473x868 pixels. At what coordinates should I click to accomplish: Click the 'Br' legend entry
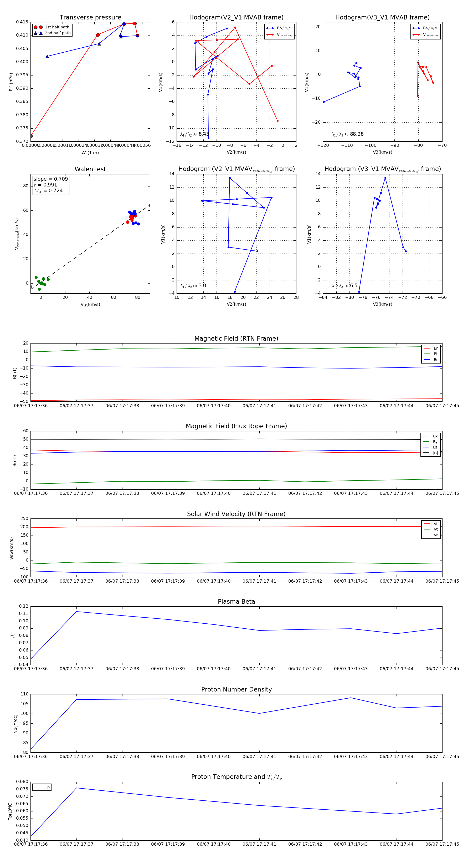(x=431, y=349)
